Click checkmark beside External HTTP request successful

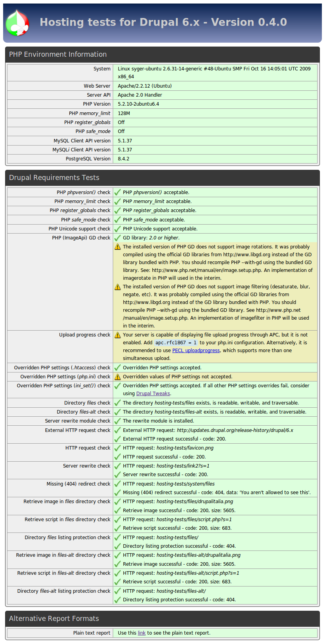117,439
